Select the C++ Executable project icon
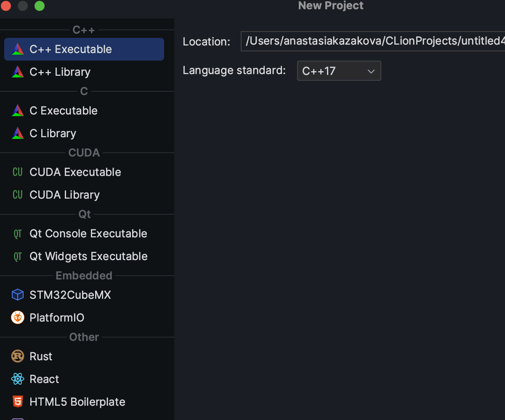Viewport: 505px width, 420px height. point(17,49)
